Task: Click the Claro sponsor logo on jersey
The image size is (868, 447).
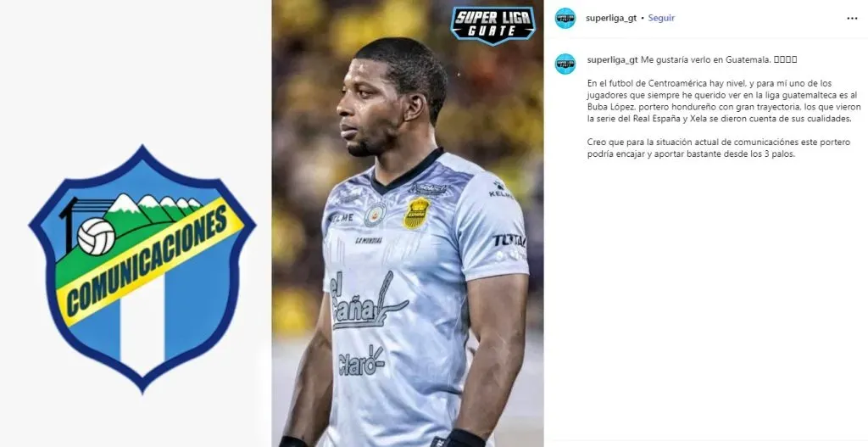Action: click(361, 361)
